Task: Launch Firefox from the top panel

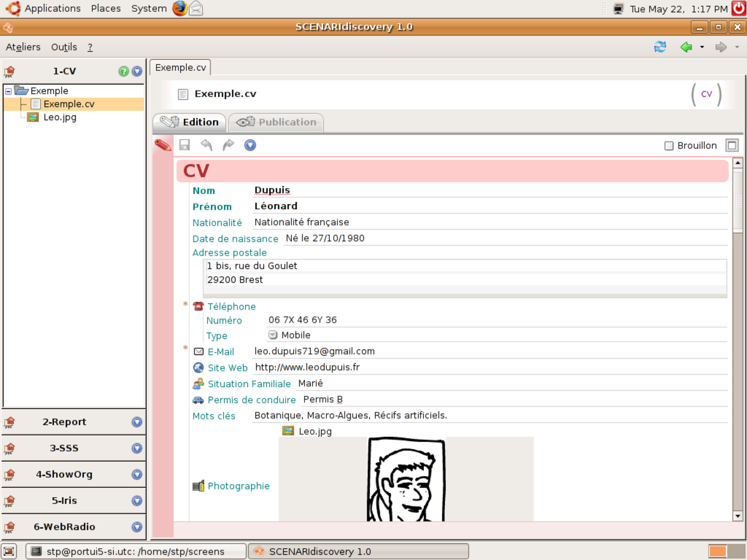Action: coord(180,8)
